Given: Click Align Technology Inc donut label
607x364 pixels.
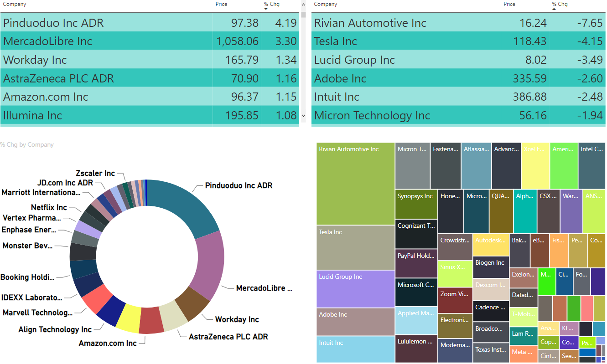Looking at the screenshot, I should pos(55,329).
